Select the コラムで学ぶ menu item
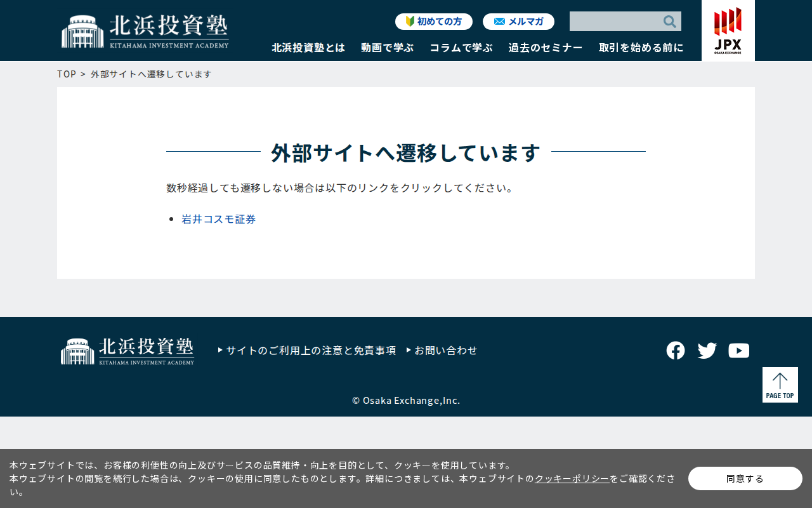Viewport: 812px width, 508px height. [461, 48]
